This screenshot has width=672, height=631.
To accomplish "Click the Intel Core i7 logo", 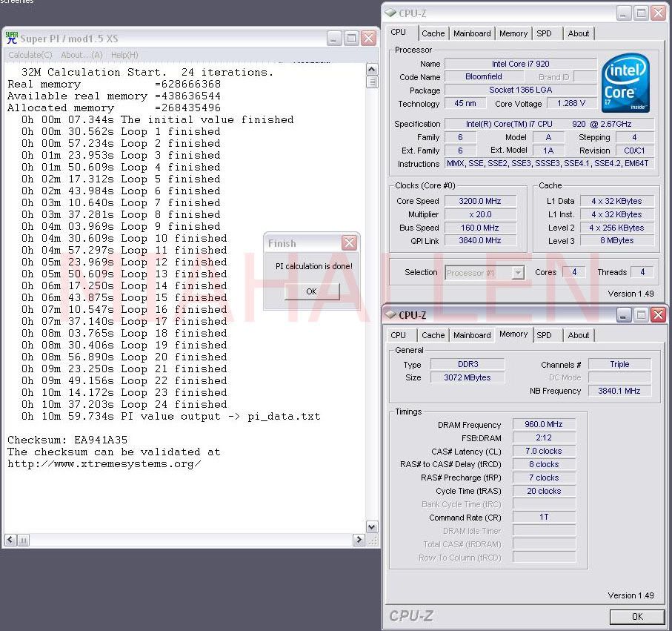I will [x=625, y=83].
